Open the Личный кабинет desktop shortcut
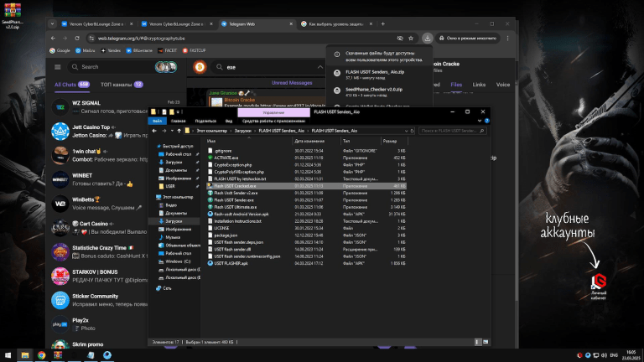The height and width of the screenshot is (362, 644). pos(599,287)
